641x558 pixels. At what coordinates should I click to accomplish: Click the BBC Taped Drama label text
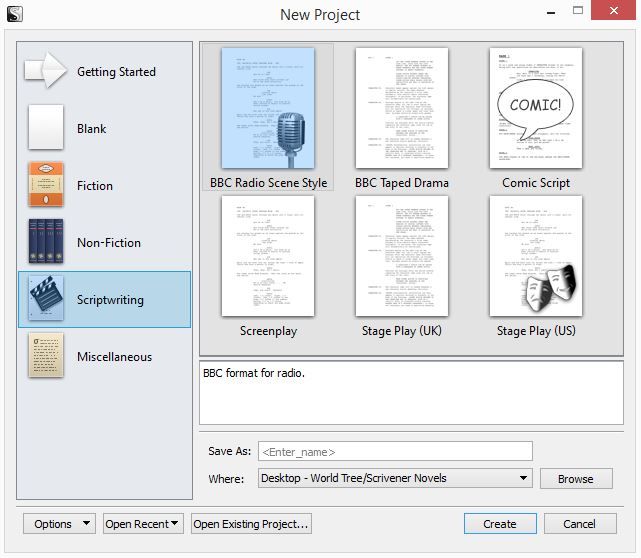coord(402,183)
